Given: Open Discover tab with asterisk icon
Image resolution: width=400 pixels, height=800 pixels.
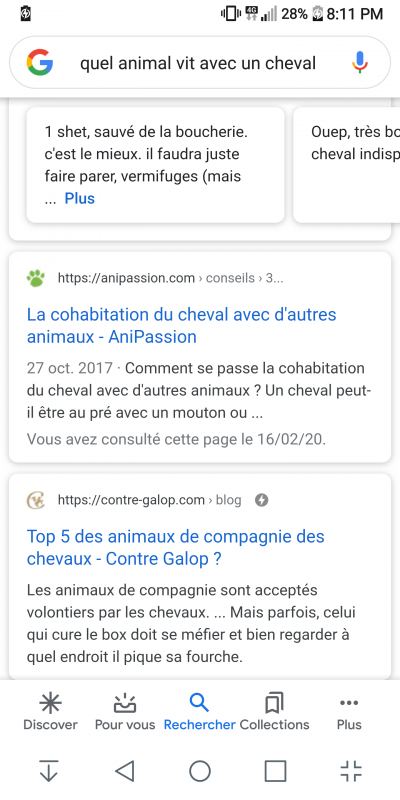Looking at the screenshot, I should [x=51, y=712].
